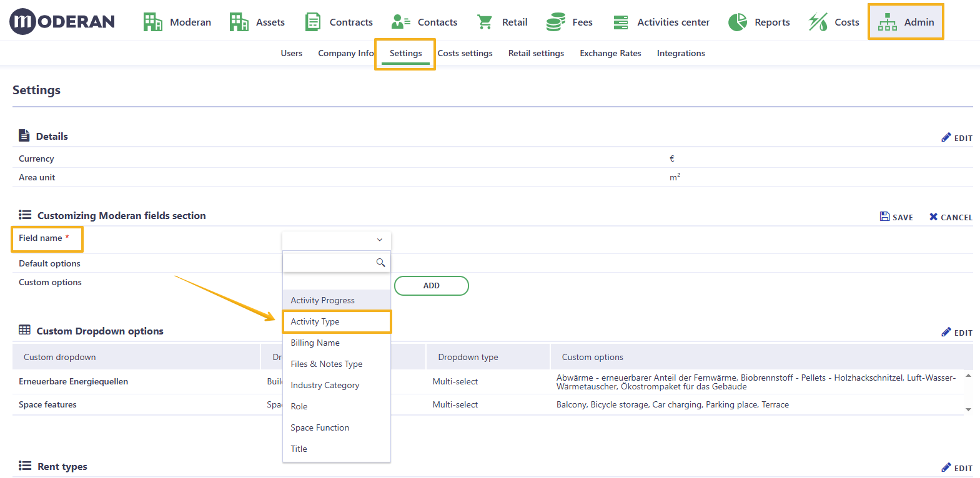Select Title from the dropdown list
The width and height of the screenshot is (980, 478).
[337, 449]
